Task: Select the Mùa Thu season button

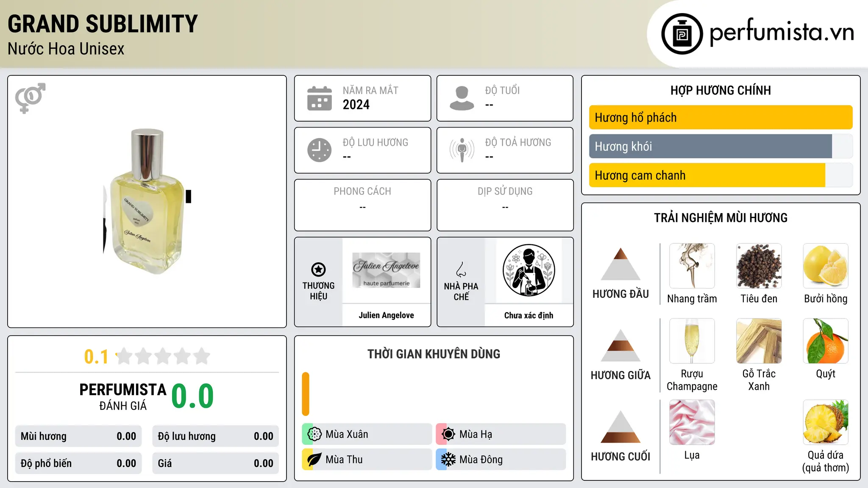Action: [367, 460]
